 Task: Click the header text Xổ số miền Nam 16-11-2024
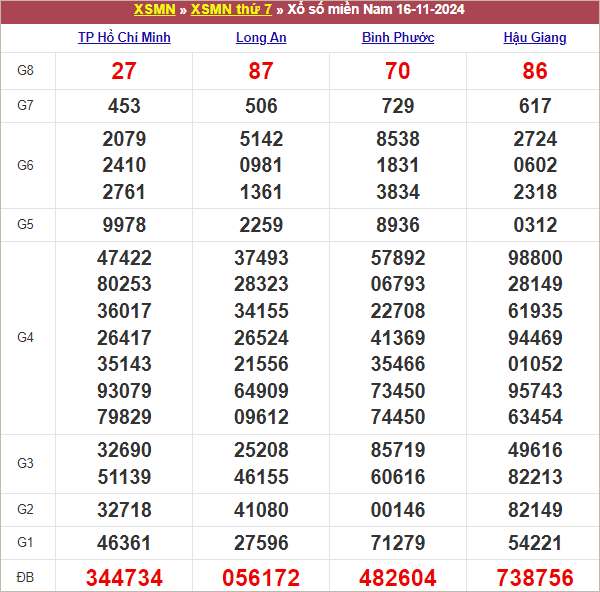coord(376,9)
